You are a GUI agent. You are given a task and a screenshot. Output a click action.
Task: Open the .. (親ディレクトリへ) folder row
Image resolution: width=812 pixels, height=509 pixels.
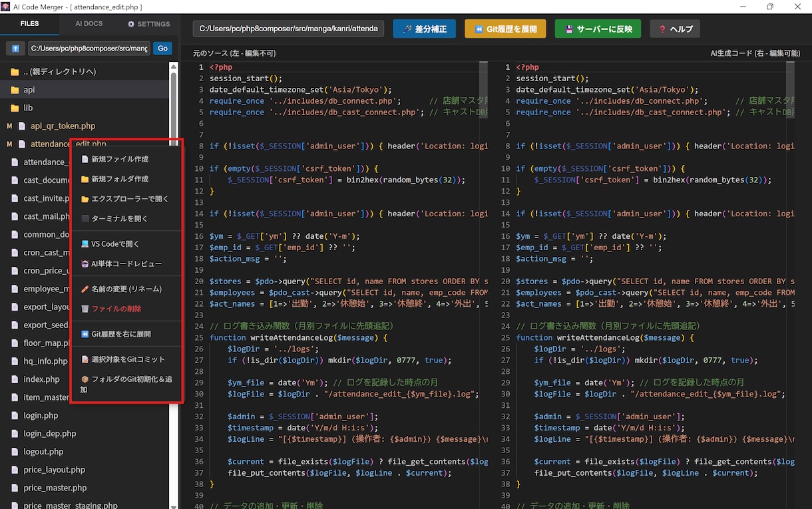85,72
